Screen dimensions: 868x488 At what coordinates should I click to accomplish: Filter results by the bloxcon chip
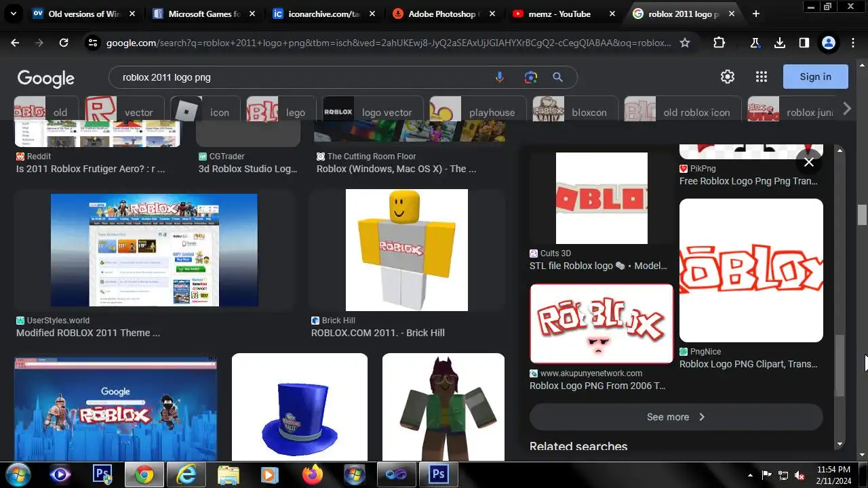574,110
